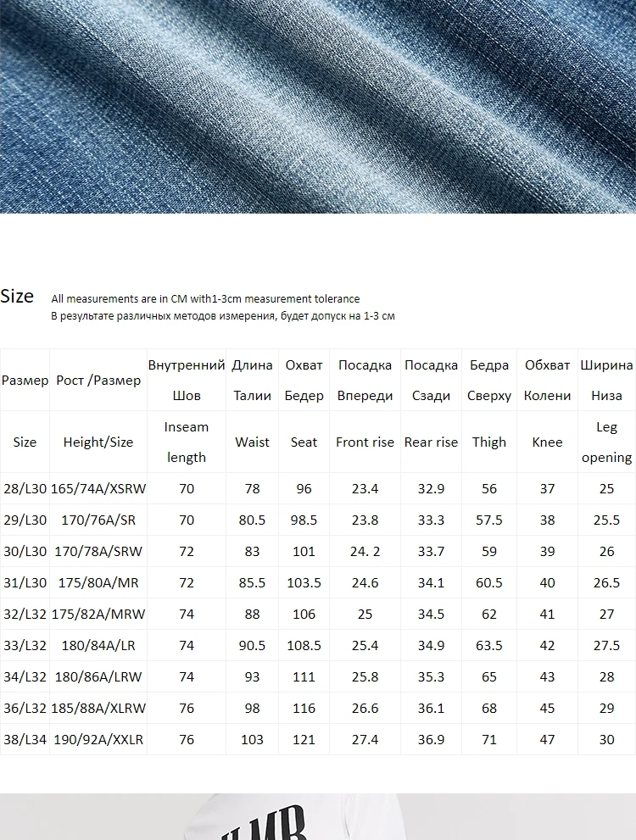Viewport: 636px width, 840px height.
Task: Click height cell 170/78A/SRW
Action: click(x=98, y=551)
